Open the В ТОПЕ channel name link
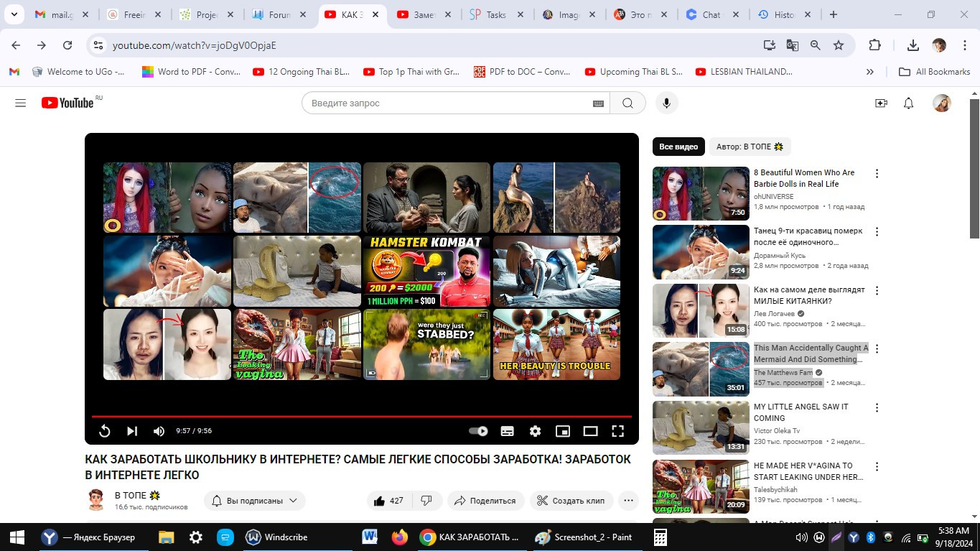980x551 pixels. [137, 496]
